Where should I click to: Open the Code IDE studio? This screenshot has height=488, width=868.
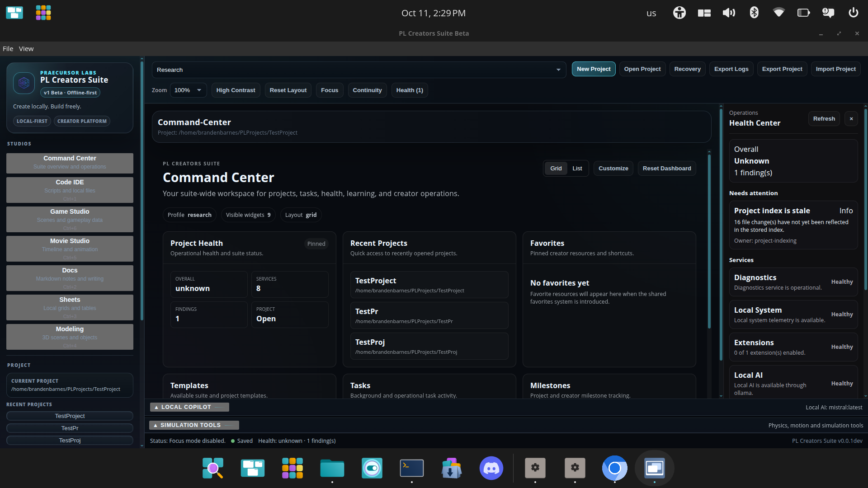coord(70,190)
